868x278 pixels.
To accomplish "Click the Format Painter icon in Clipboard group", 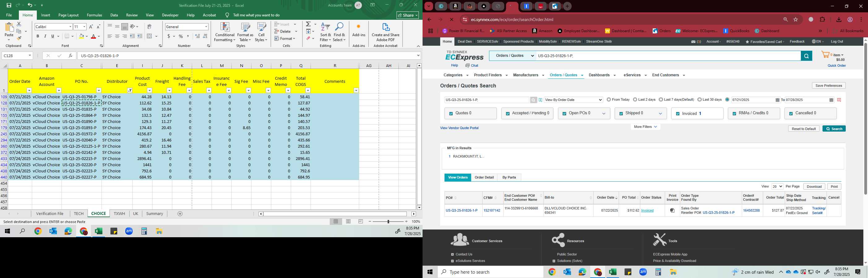I will point(19,38).
